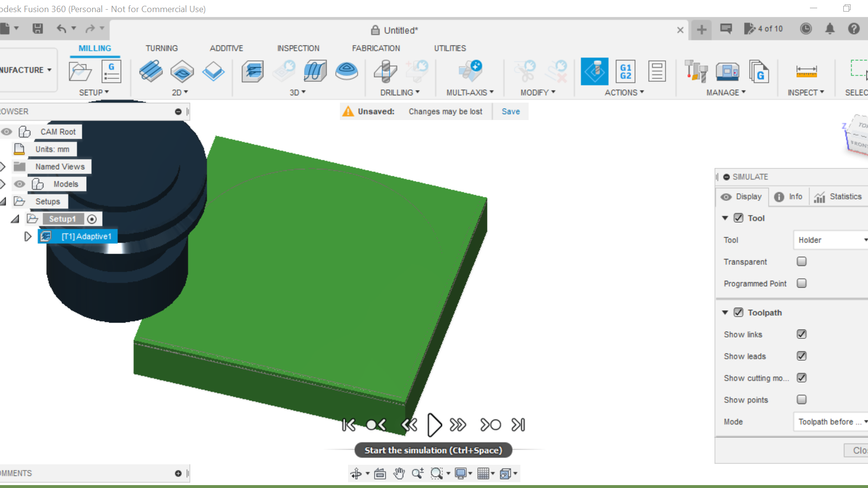Choose the 3D Contour tool
Image resolution: width=868 pixels, height=488 pixels.
point(347,71)
